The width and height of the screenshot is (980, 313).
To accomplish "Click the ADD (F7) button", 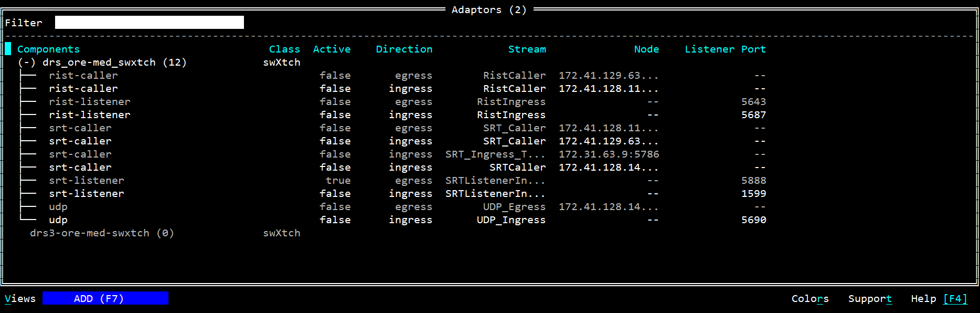I will 105,298.
